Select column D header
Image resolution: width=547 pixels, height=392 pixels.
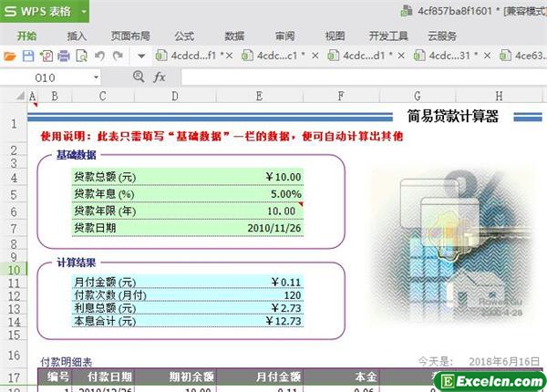(175, 96)
